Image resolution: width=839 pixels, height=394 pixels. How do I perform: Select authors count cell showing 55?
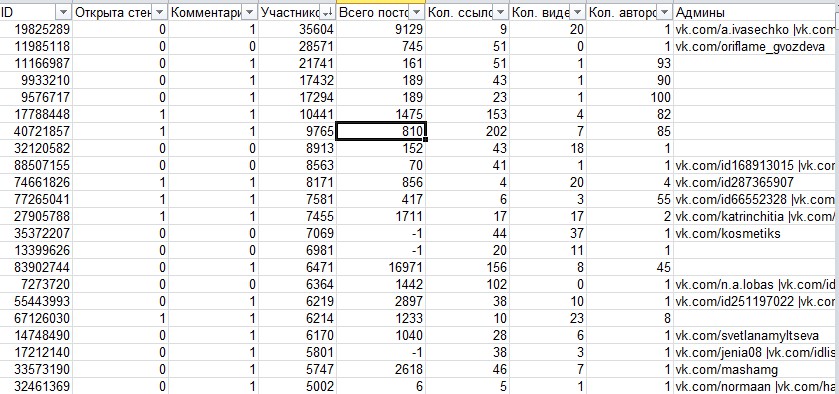629,199
